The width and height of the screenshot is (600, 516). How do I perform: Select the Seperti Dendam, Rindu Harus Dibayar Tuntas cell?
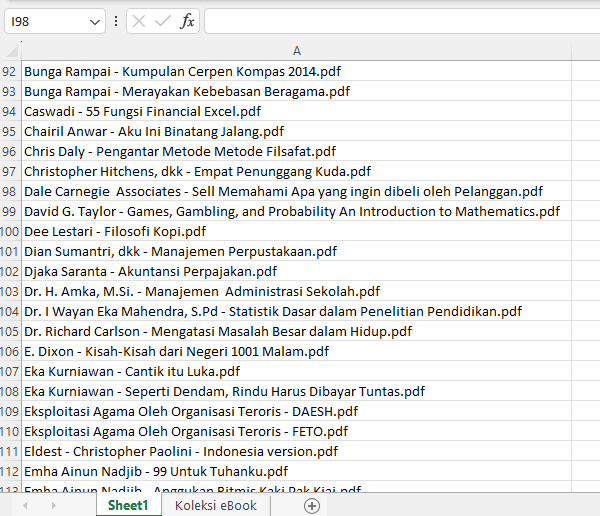pos(297,391)
